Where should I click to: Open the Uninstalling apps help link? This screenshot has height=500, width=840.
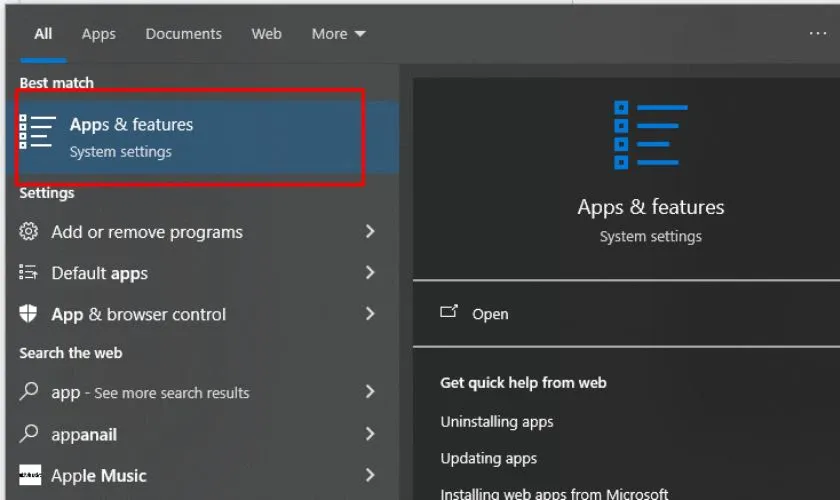coord(497,422)
